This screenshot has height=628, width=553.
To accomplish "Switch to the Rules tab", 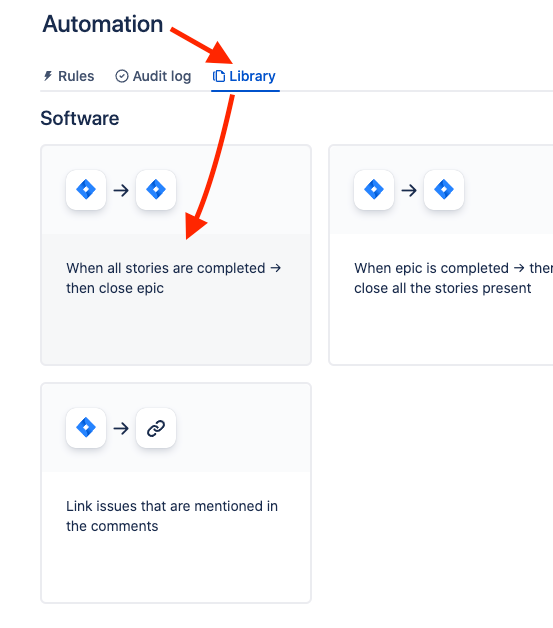I will (x=68, y=76).
